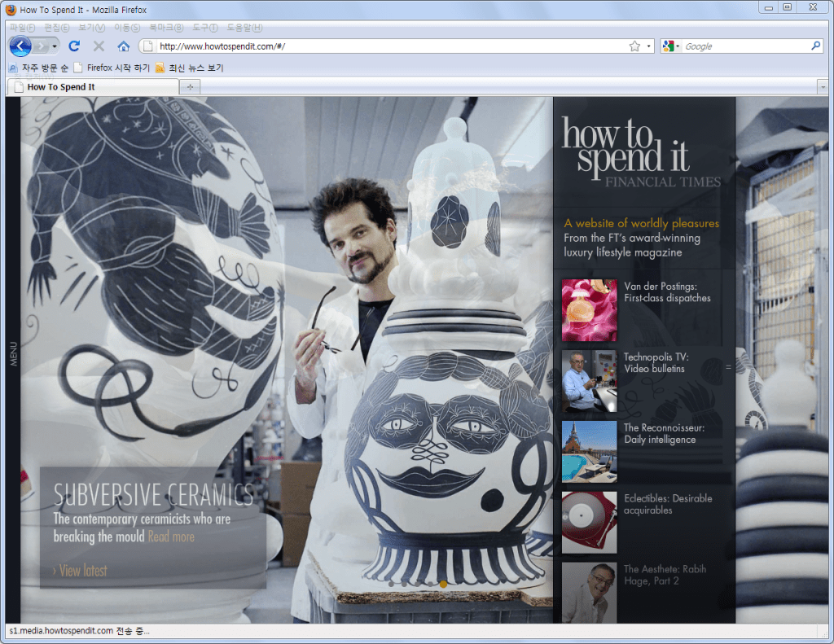Click the Read more link
The height and width of the screenshot is (644, 834).
click(171, 537)
